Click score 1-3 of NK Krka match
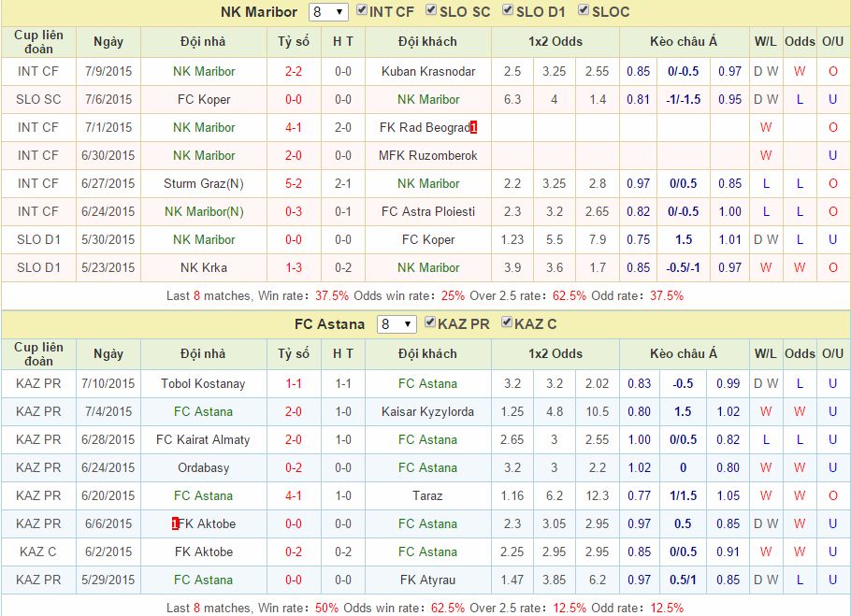Image resolution: width=851 pixels, height=616 pixels. 294,268
